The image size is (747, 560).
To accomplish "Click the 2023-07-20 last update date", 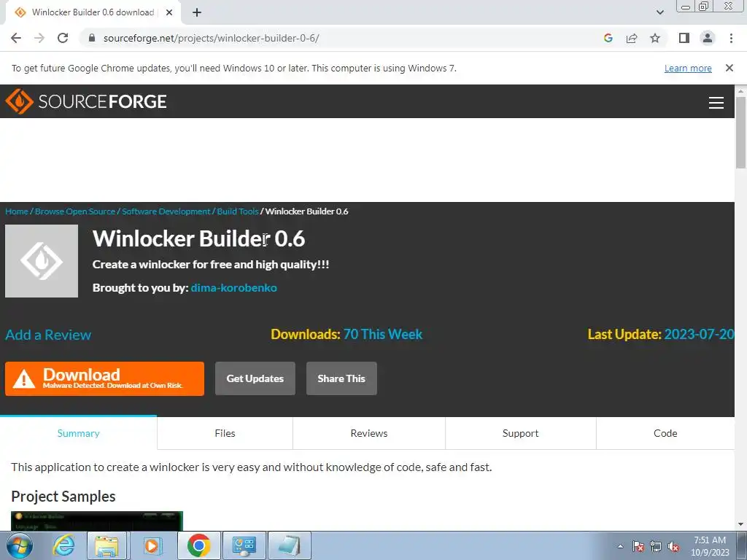I will [x=699, y=334].
